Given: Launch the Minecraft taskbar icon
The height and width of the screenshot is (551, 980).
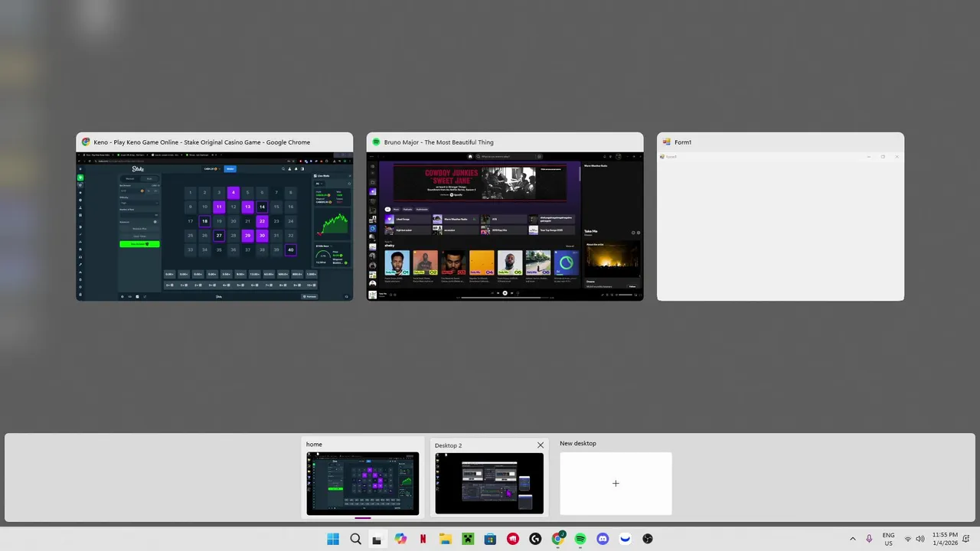Looking at the screenshot, I should (468, 539).
